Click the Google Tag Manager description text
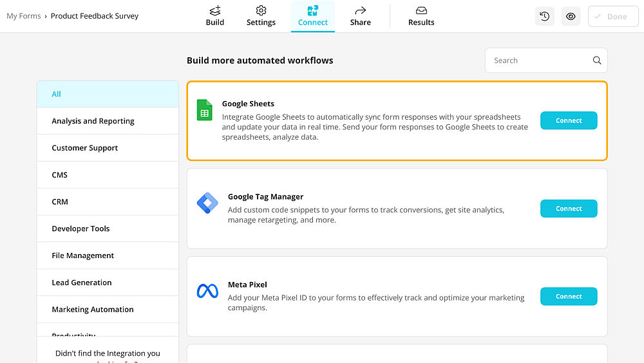The image size is (644, 363). click(366, 215)
